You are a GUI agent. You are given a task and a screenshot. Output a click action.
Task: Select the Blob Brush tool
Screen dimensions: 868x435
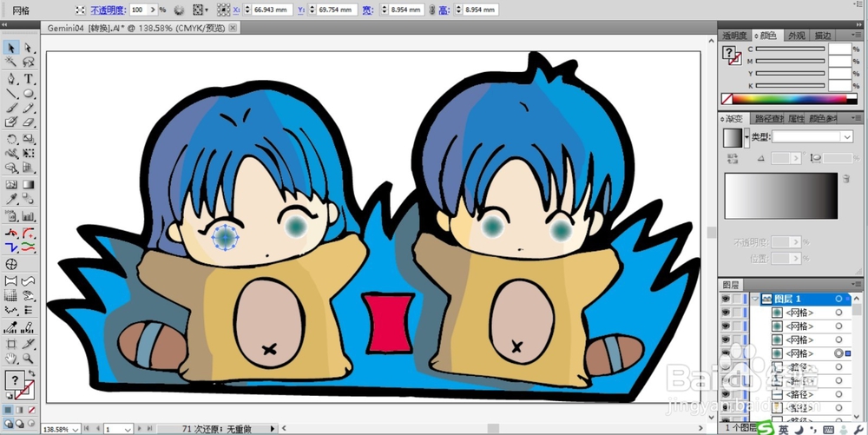11,122
